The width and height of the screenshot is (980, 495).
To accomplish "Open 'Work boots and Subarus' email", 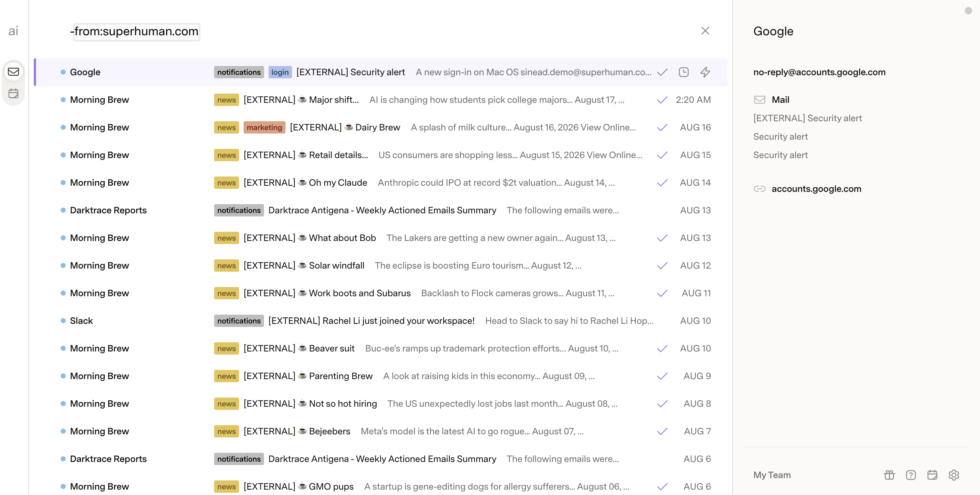I will (381, 293).
